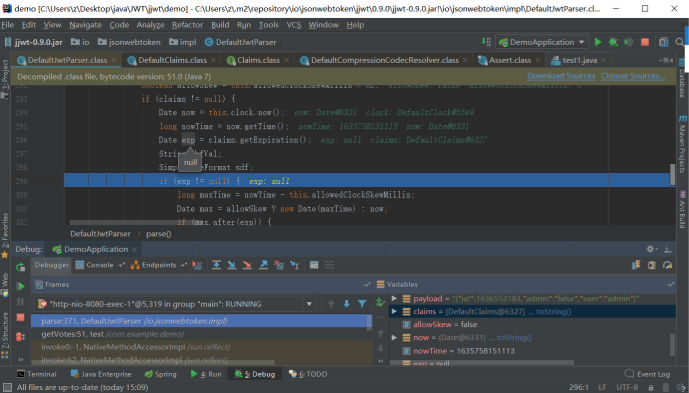Open Evaluate Expression calculator icon
The height and width of the screenshot is (393, 689).
click(314, 265)
